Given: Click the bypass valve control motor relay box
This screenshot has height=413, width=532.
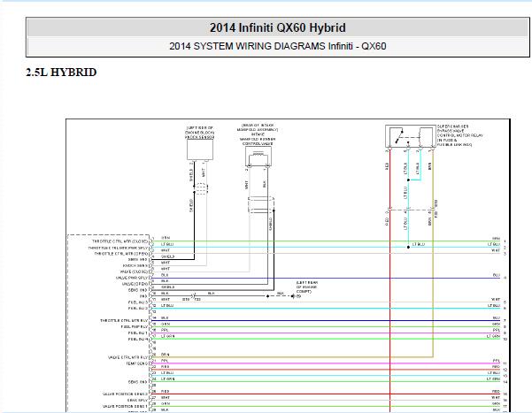Looking at the screenshot, I should 411,136.
